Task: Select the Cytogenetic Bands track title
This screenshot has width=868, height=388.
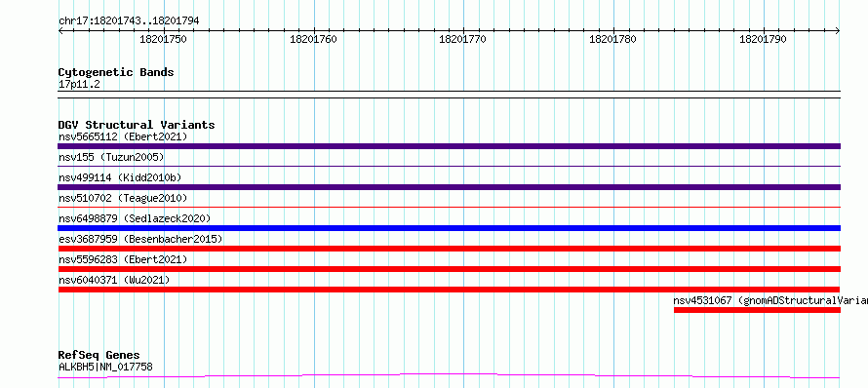Action: (x=116, y=72)
